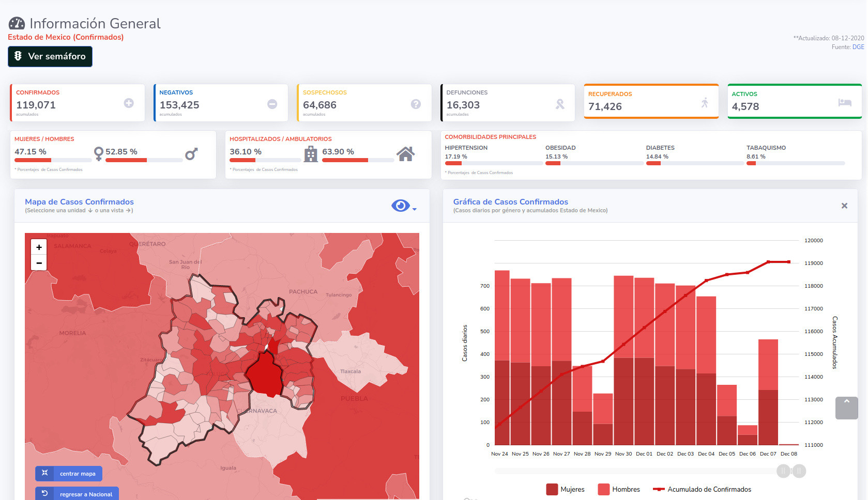This screenshot has height=500, width=868.
Task: Click the minus icon in Negativos card
Action: (x=272, y=104)
